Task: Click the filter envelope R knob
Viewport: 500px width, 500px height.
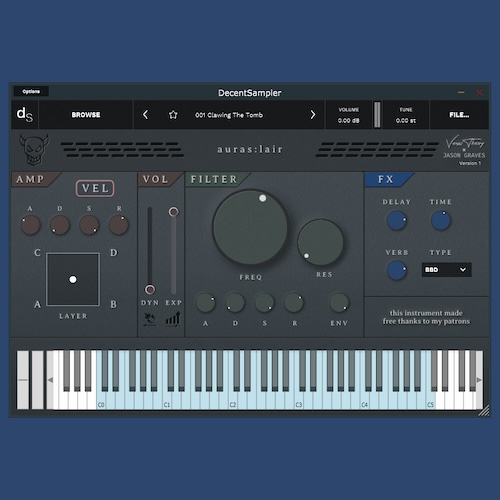Action: click(294, 303)
